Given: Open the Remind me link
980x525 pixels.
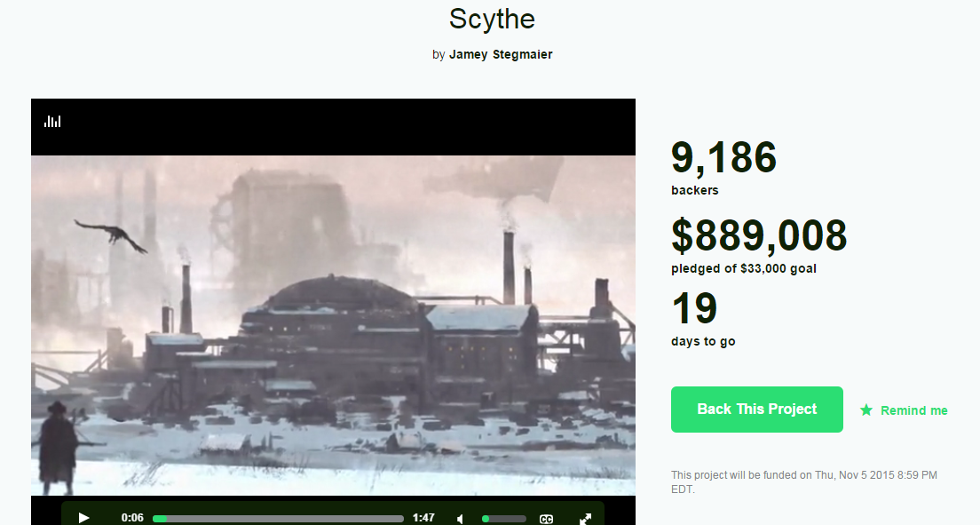Looking at the screenshot, I should (913, 410).
